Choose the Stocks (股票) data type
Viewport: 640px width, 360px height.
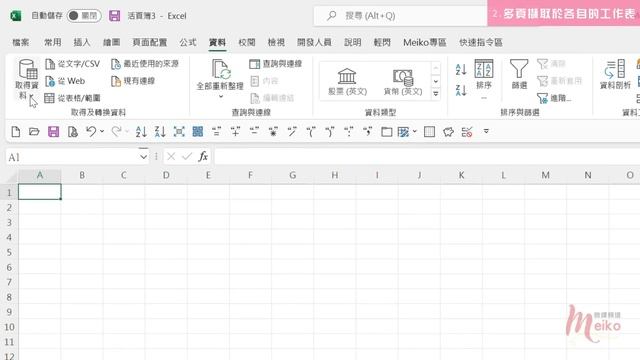(347, 82)
